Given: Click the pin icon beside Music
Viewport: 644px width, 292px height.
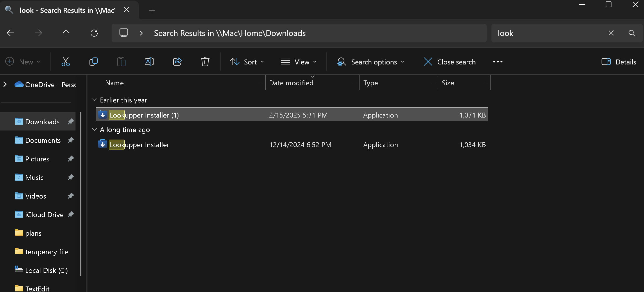Looking at the screenshot, I should 71,177.
